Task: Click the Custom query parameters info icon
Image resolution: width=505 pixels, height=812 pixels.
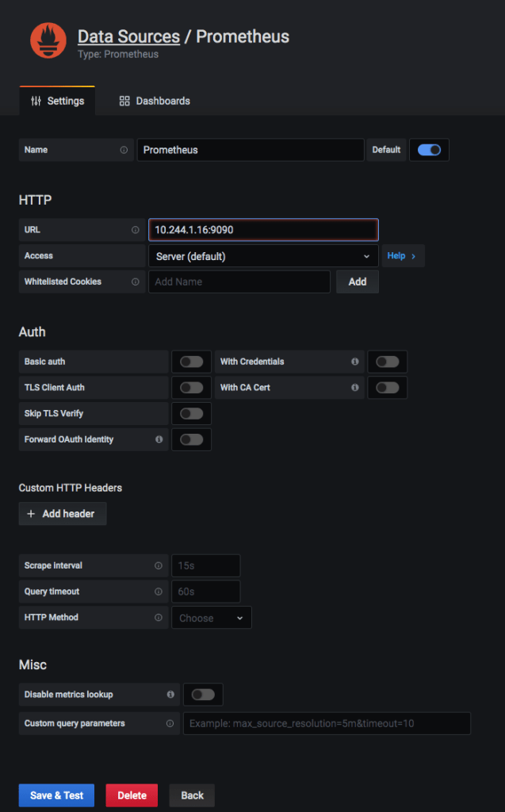Action: pyautogui.click(x=170, y=723)
